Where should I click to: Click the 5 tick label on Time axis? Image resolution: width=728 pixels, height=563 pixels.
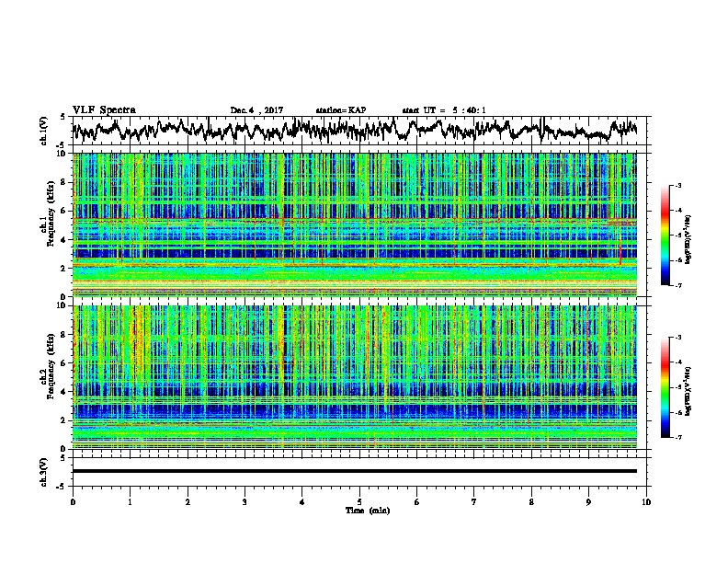coord(359,502)
